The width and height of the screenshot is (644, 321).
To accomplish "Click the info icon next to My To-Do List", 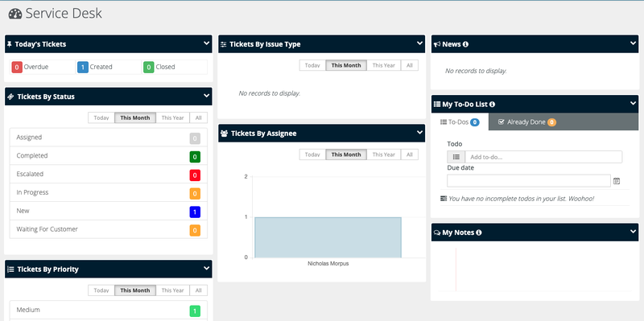I will (x=492, y=105).
